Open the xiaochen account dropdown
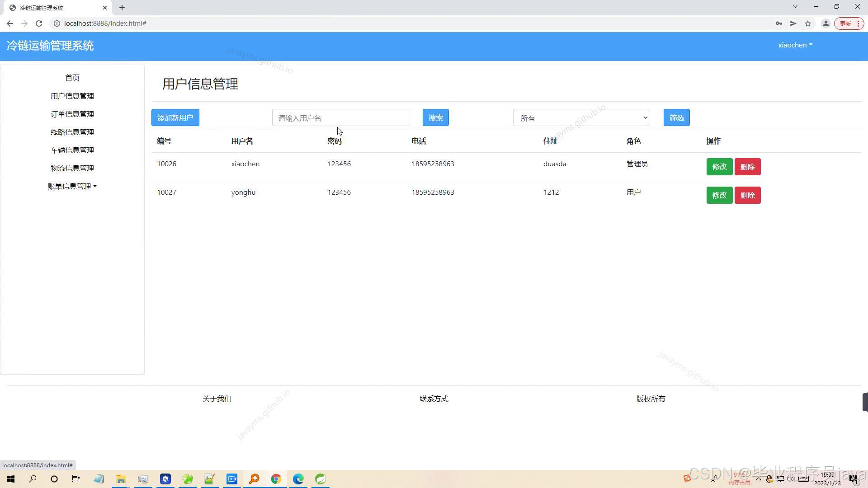868x488 pixels. pos(795,45)
